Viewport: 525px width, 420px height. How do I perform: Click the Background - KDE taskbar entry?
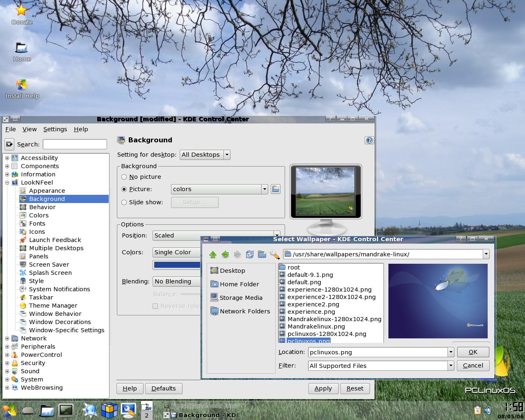(202, 415)
